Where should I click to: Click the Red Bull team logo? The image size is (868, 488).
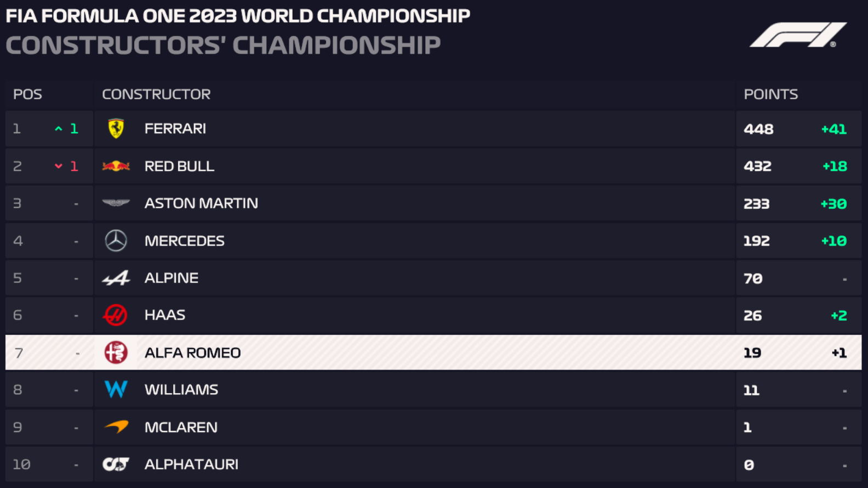coord(116,166)
